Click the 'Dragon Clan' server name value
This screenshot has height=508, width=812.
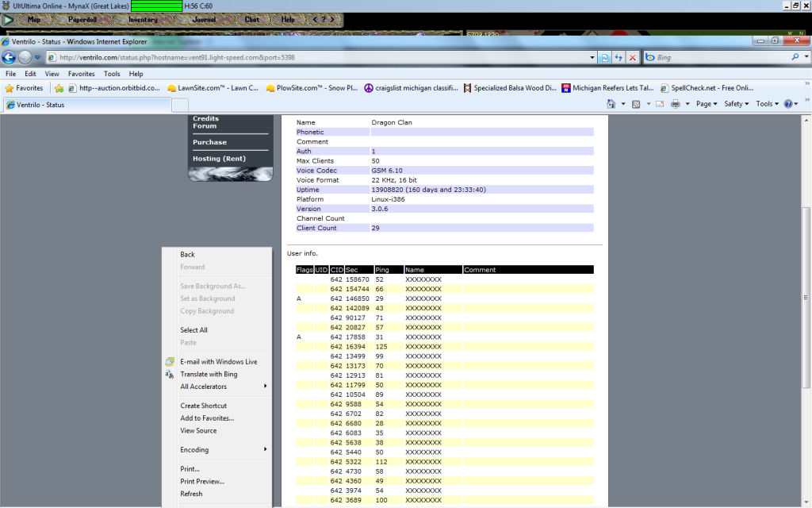[392, 123]
